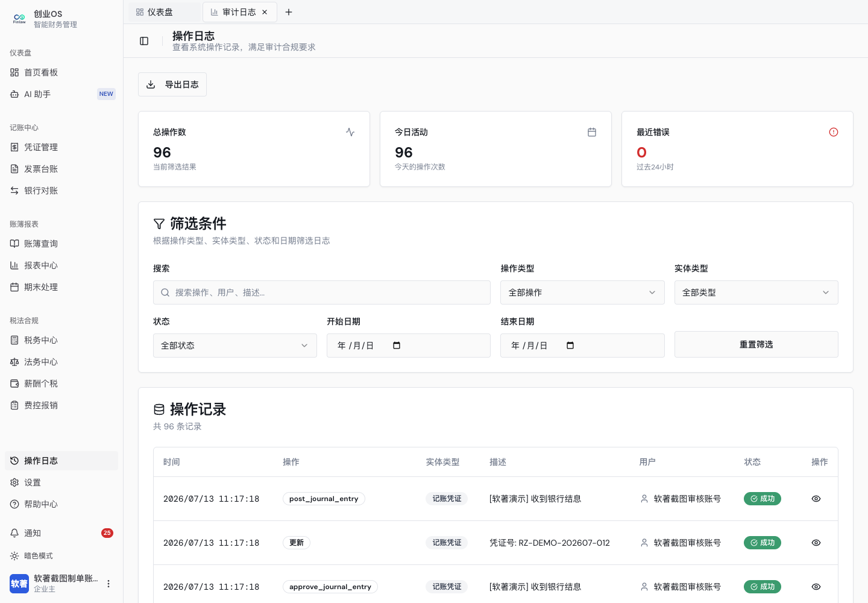868x603 pixels.
Task: Click the 开始日期 date input field
Action: pyautogui.click(x=409, y=346)
